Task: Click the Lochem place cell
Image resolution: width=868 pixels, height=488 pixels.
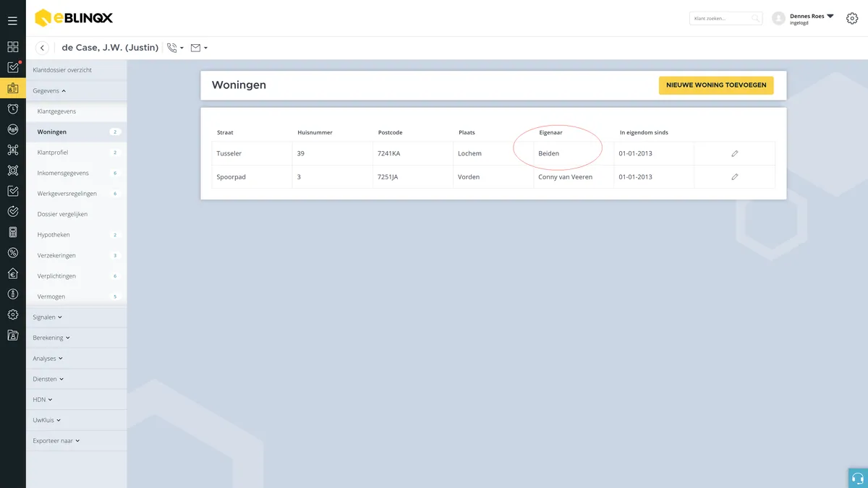Action: 493,153
